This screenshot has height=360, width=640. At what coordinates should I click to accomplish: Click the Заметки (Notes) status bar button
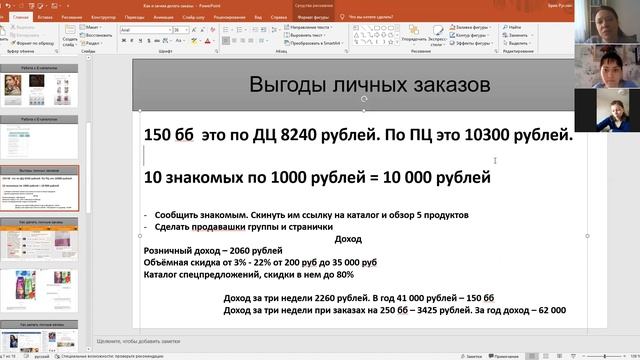click(x=471, y=356)
